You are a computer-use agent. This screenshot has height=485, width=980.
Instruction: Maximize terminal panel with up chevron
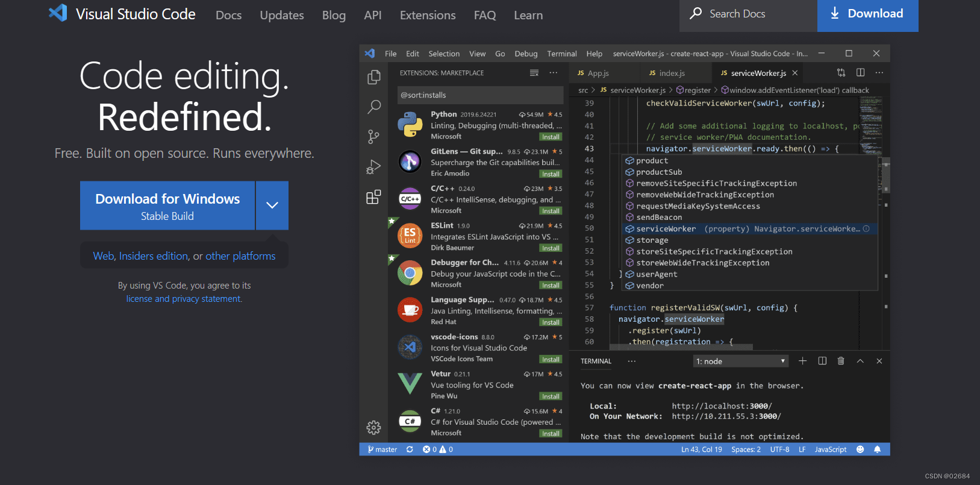tap(860, 361)
